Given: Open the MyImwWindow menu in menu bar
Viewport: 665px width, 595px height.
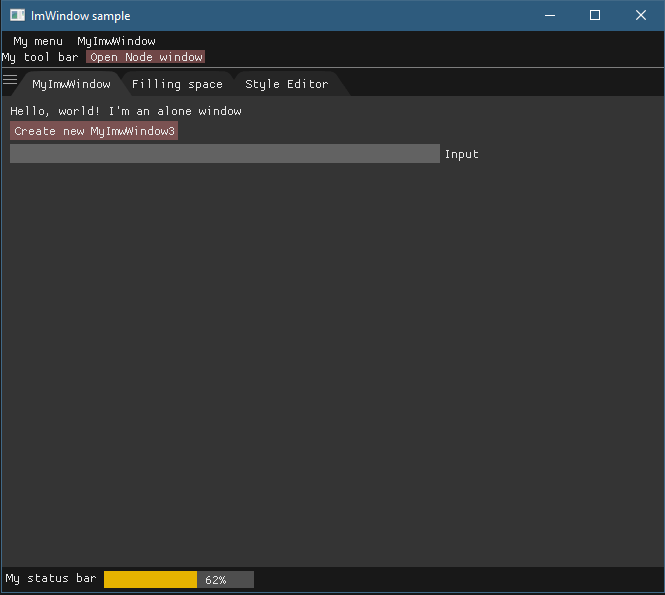Looking at the screenshot, I should [116, 41].
